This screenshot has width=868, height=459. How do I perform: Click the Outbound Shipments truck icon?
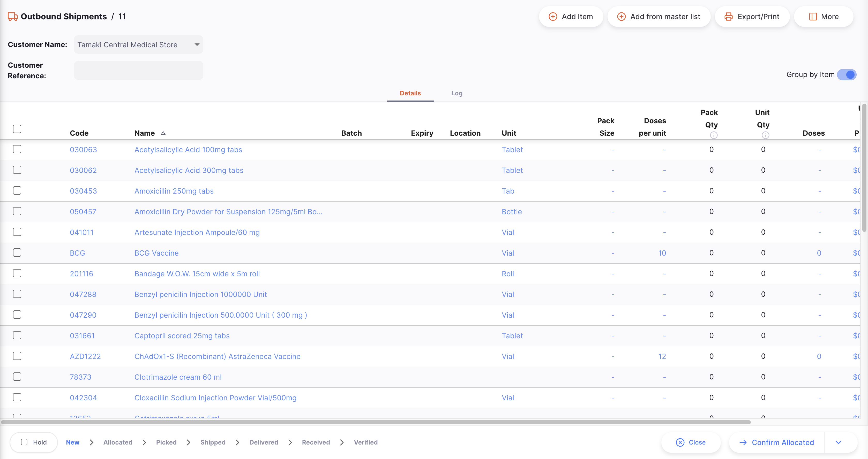click(13, 17)
